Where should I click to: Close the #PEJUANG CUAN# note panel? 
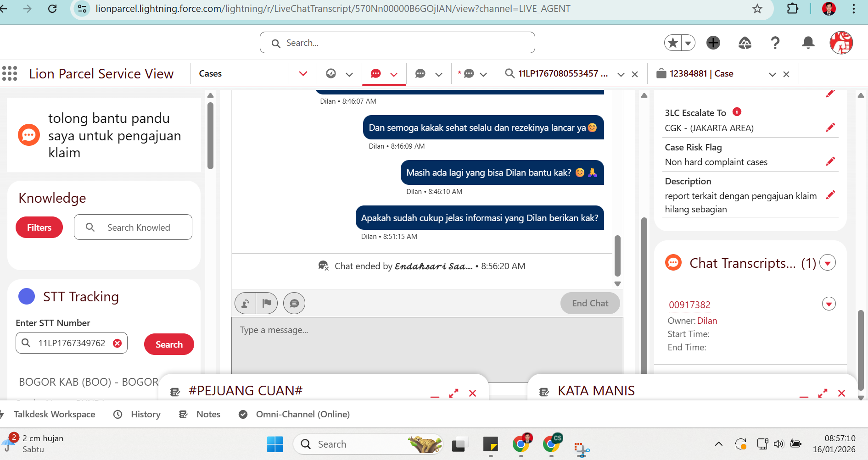(x=473, y=393)
